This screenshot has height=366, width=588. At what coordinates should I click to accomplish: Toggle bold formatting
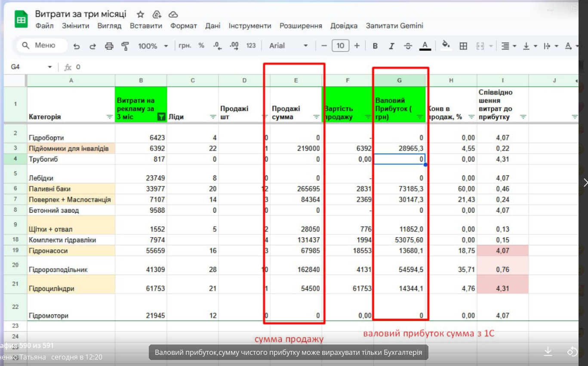pyautogui.click(x=375, y=46)
